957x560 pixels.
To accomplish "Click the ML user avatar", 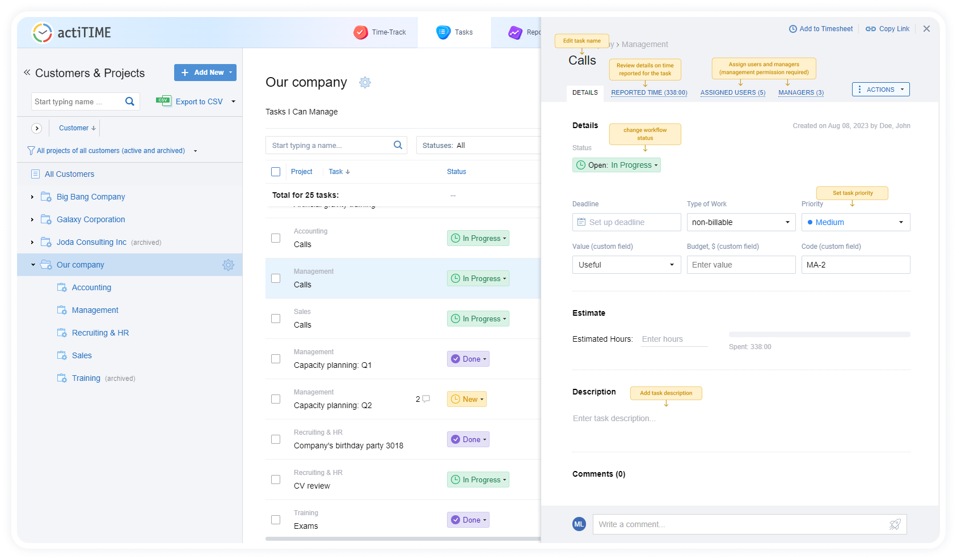I will pyautogui.click(x=579, y=524).
